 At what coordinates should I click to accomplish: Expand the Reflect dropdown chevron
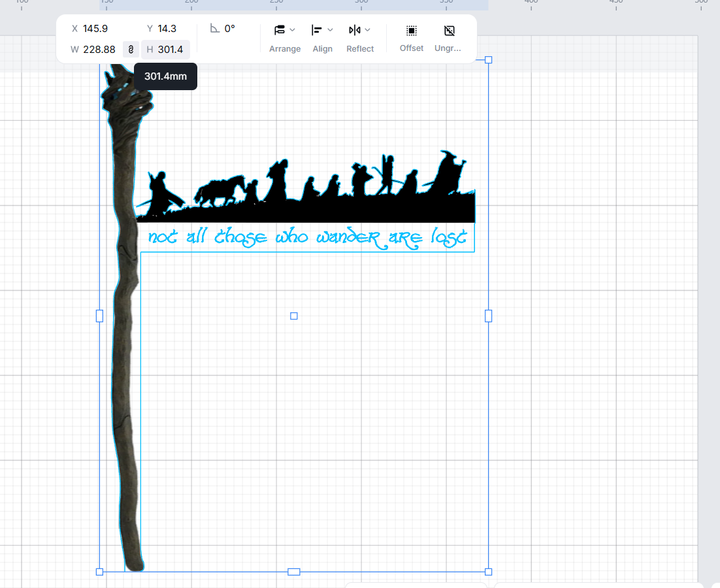click(x=368, y=30)
